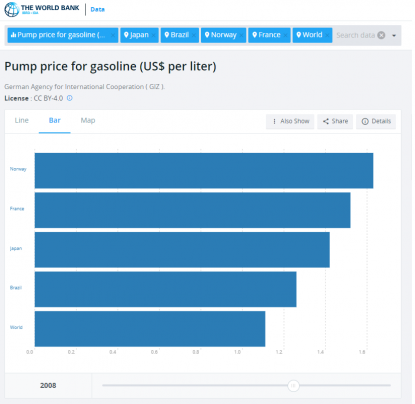Clear search with the circled x icon
This screenshot has height=404, width=415.
pos(381,35)
